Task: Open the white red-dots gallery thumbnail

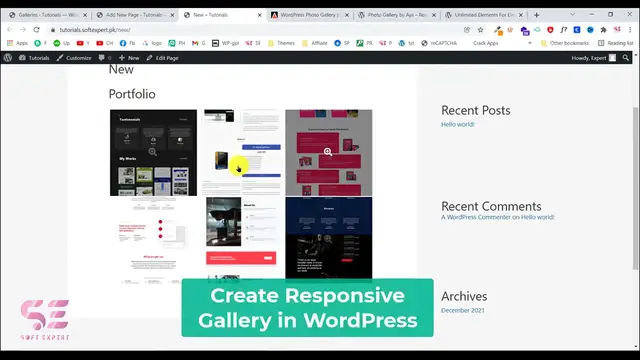Action: 153,240
